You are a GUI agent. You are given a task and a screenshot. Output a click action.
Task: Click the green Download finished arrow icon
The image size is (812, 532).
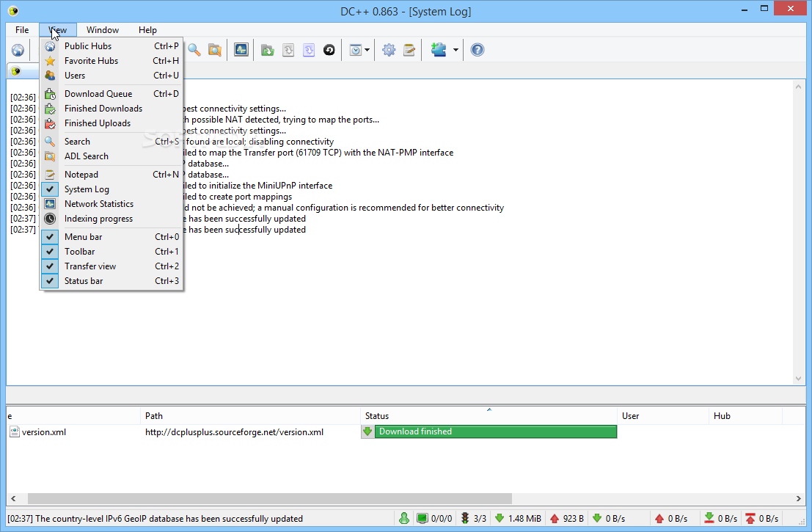click(x=367, y=431)
